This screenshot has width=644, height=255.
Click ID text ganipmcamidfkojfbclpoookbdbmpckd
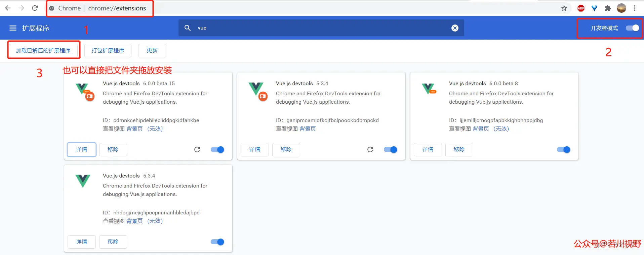[332, 120]
